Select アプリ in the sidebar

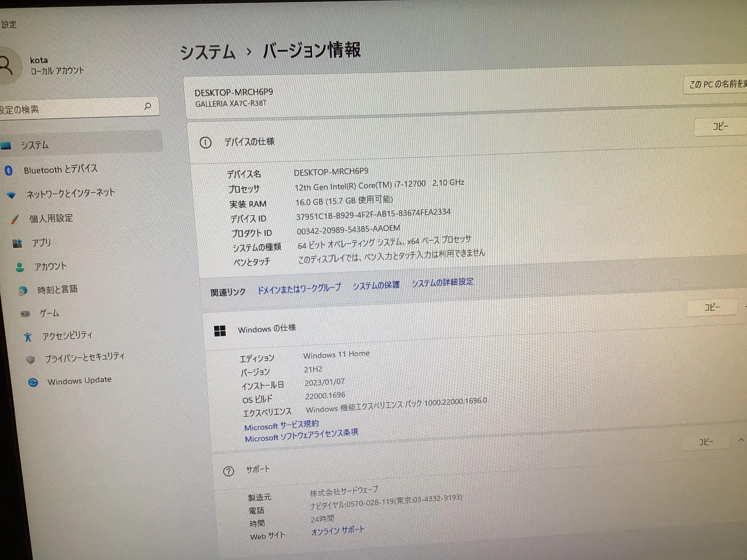(41, 243)
